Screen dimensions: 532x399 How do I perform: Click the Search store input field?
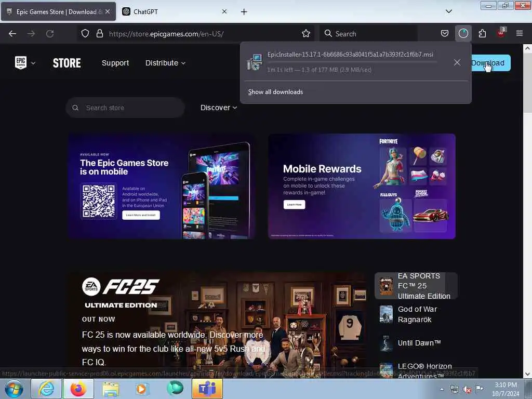pos(125,108)
